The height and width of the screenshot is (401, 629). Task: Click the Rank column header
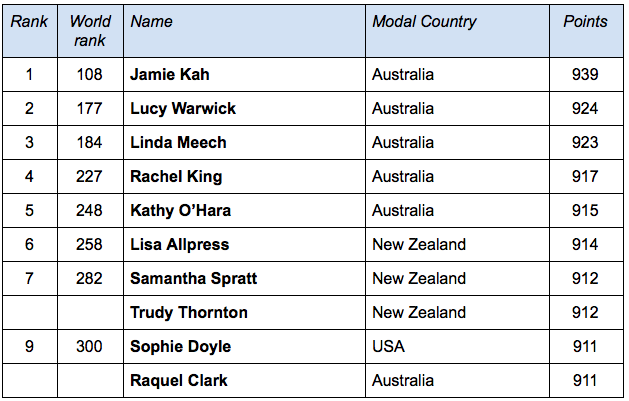point(30,22)
